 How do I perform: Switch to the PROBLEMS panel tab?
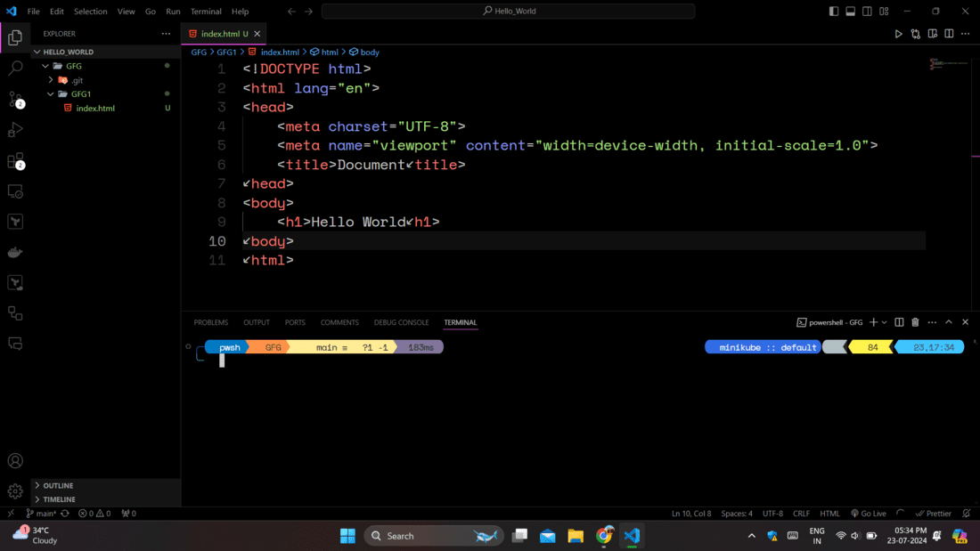tap(211, 322)
